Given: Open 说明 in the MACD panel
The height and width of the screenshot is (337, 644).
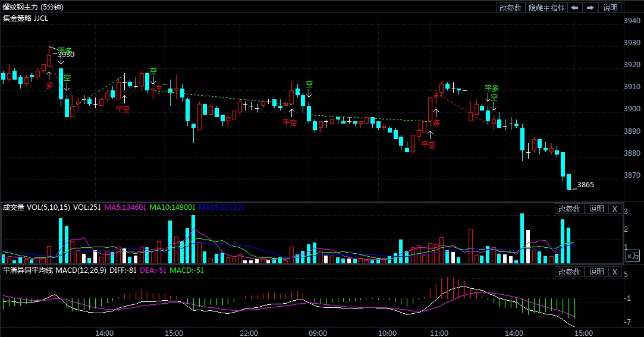Looking at the screenshot, I should pyautogui.click(x=596, y=272).
